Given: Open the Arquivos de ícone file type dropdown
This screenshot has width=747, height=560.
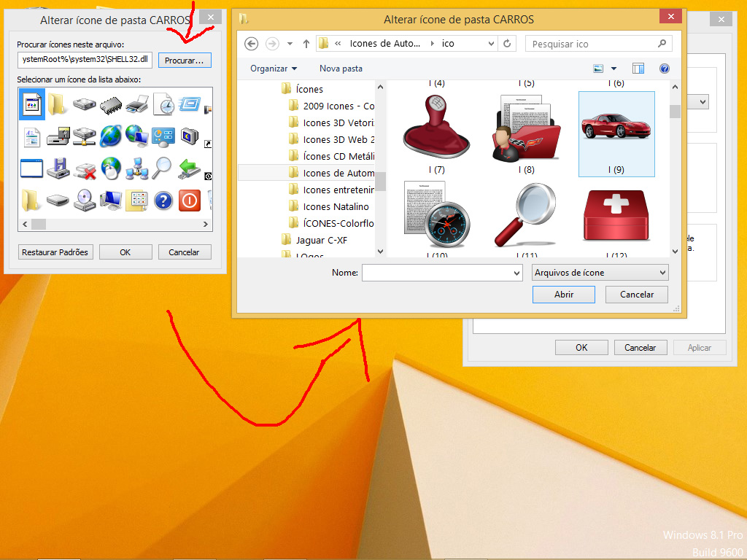Looking at the screenshot, I should [600, 273].
